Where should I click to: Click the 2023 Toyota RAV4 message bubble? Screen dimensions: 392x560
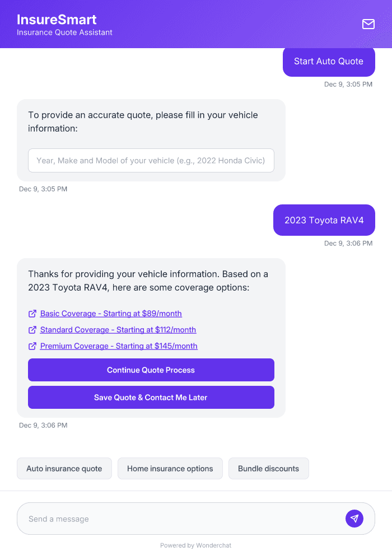(324, 220)
